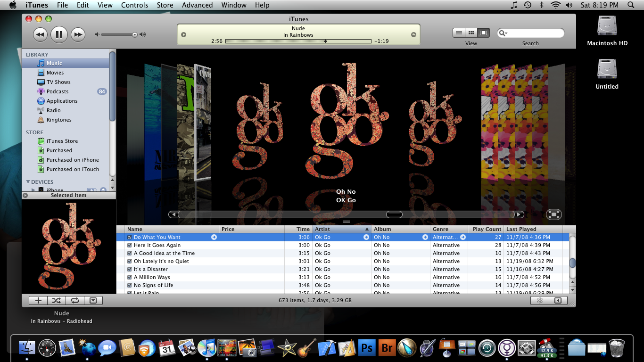Open store arrow beside album Oh No
The image size is (644, 362).
(425, 237)
